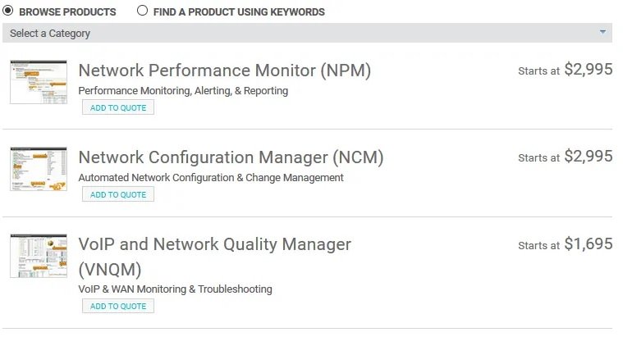Click Network Performance Monitor (NPM) title

224,71
